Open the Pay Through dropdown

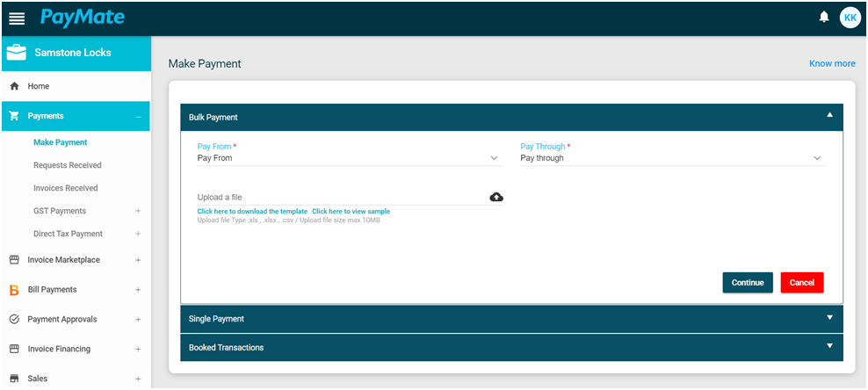(673, 158)
